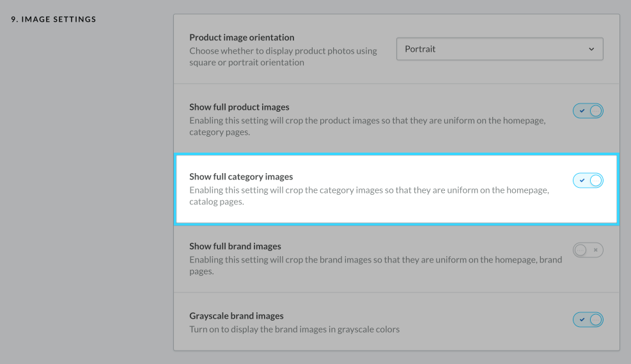Screen dimensions: 631x364
Task: Click the checkmark in Grayscale toggle
Action: coord(581,320)
